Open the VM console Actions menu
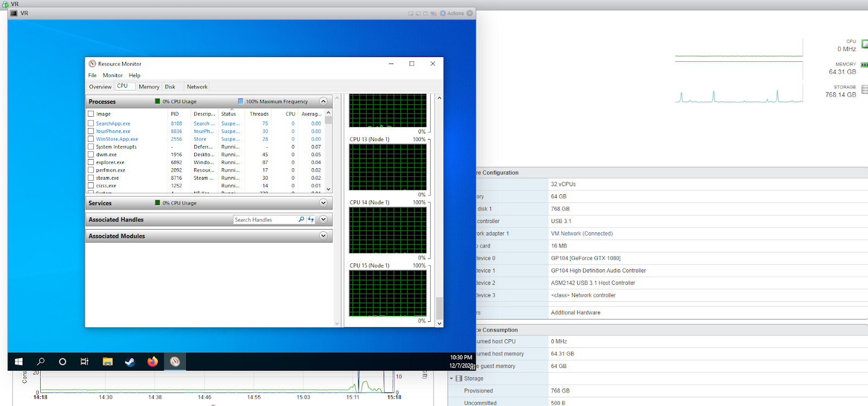868x406 pixels. pos(452,14)
